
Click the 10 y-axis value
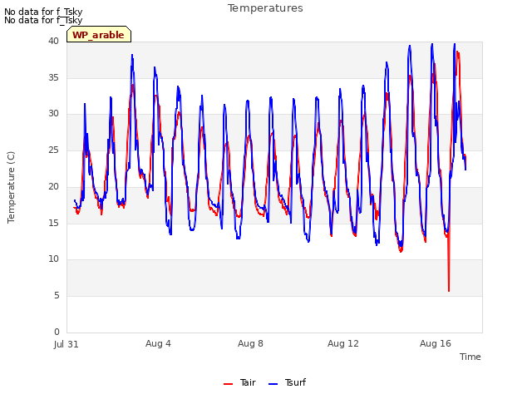53,259
